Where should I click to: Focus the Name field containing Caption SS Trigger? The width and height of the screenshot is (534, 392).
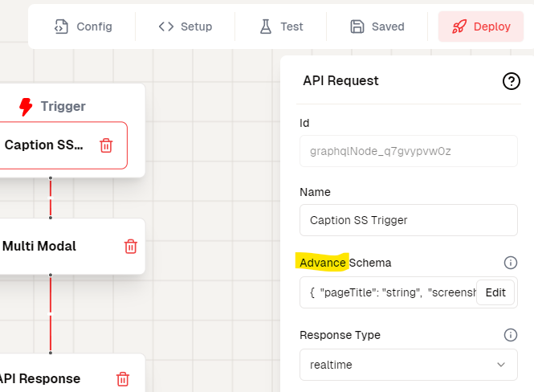click(408, 220)
